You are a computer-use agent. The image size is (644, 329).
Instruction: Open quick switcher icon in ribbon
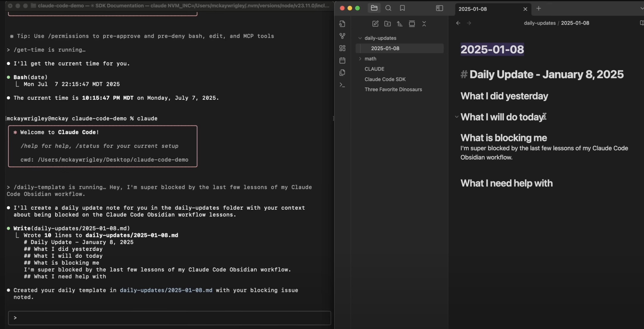point(342,24)
